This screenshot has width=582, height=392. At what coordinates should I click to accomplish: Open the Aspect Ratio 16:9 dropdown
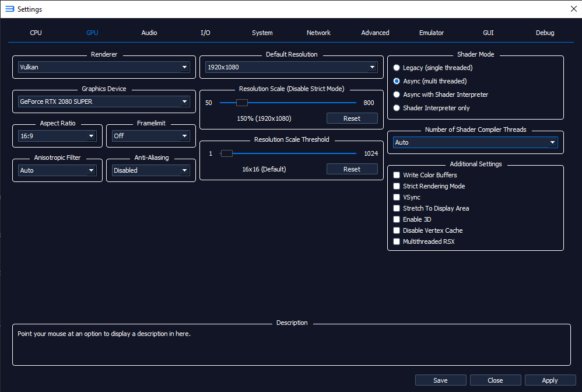tap(57, 136)
